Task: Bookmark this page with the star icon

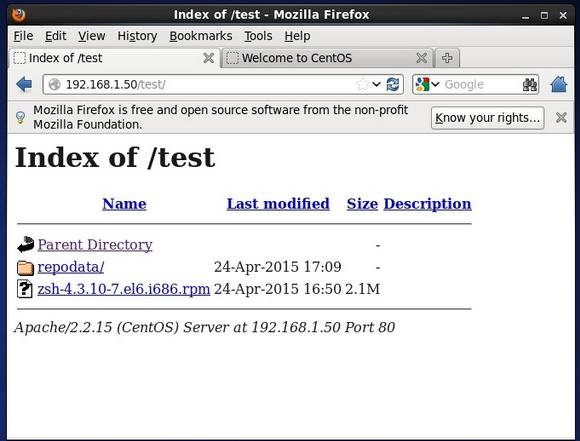Action: [x=362, y=84]
